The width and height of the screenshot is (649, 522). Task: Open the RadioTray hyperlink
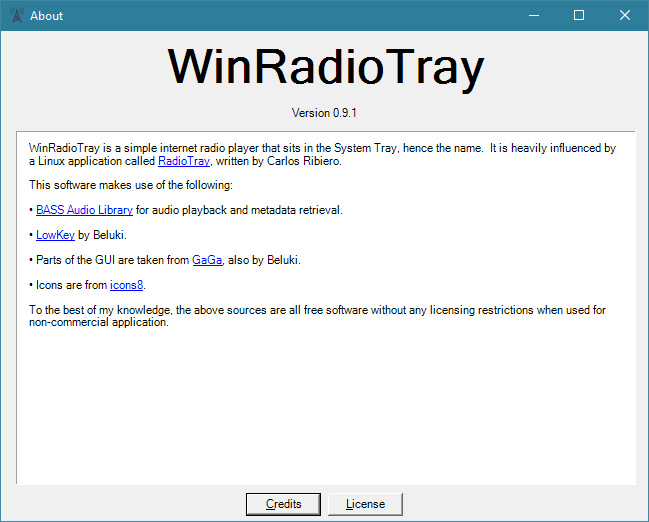pyautogui.click(x=183, y=161)
